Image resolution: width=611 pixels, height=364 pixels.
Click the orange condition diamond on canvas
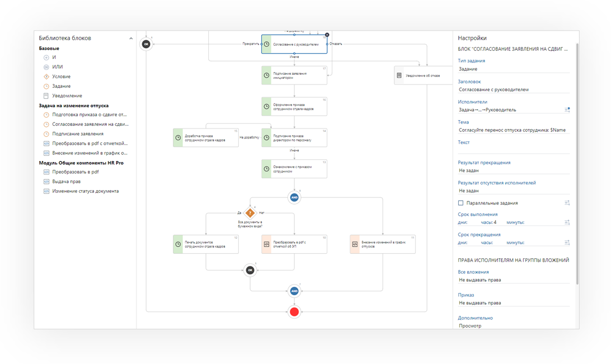250,212
